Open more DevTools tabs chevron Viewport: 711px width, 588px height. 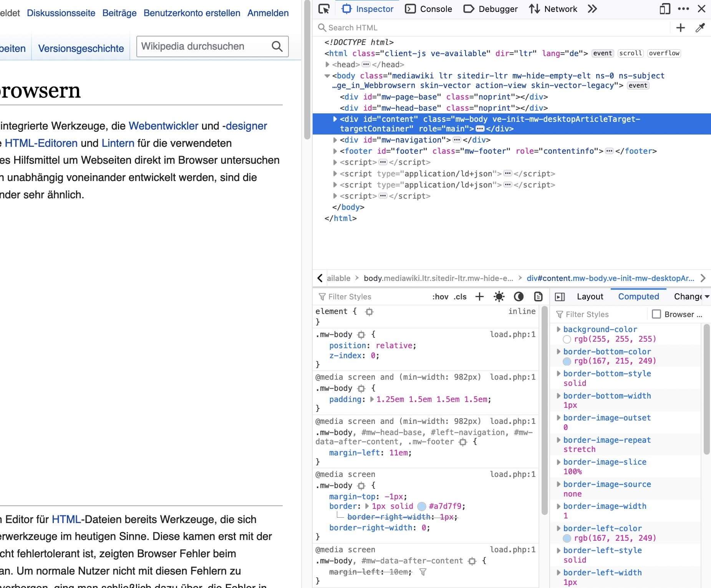point(592,9)
